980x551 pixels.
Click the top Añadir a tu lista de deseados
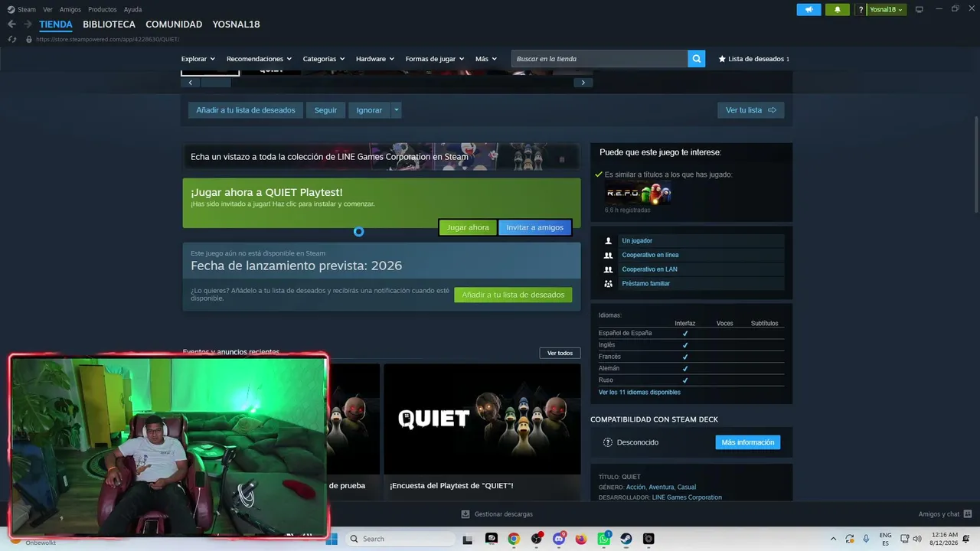click(245, 110)
